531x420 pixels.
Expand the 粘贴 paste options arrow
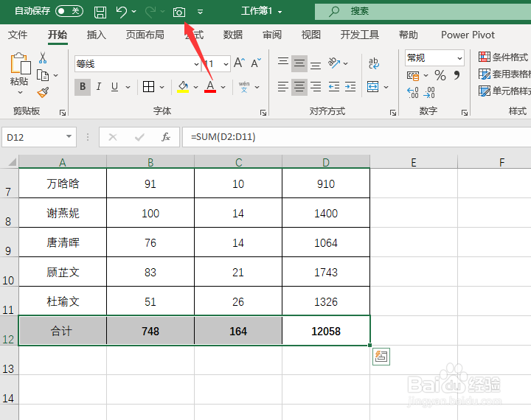pos(20,92)
